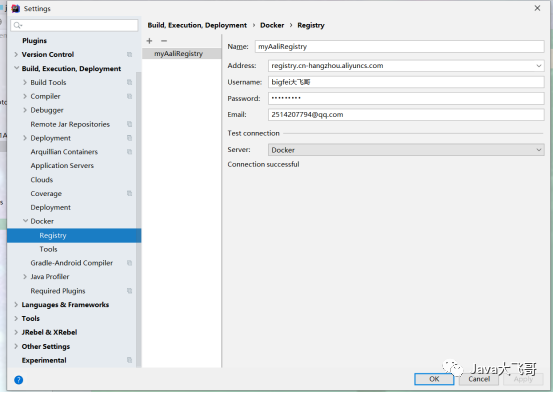
Task: Click Connection successful status text
Action: tap(263, 164)
